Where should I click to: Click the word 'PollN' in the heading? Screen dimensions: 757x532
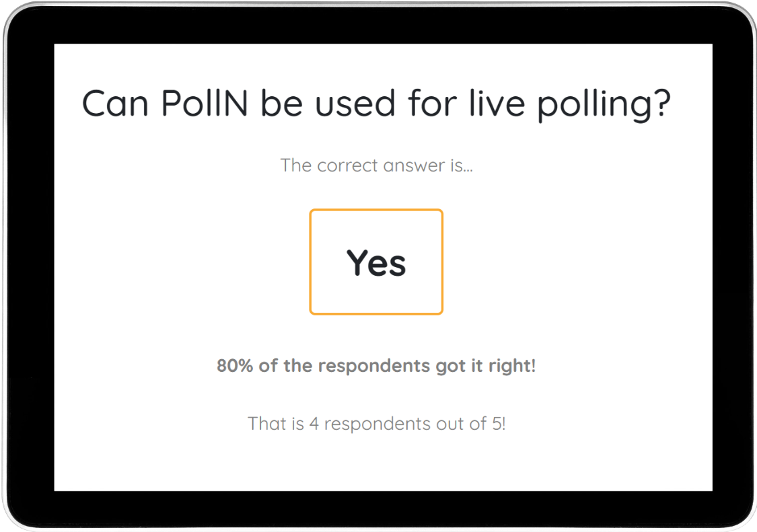tap(205, 104)
